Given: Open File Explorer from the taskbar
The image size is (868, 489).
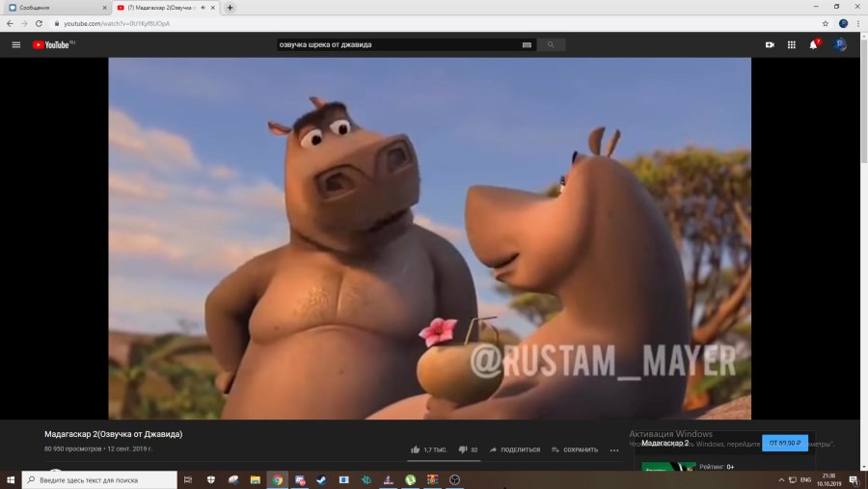Looking at the screenshot, I should [256, 479].
